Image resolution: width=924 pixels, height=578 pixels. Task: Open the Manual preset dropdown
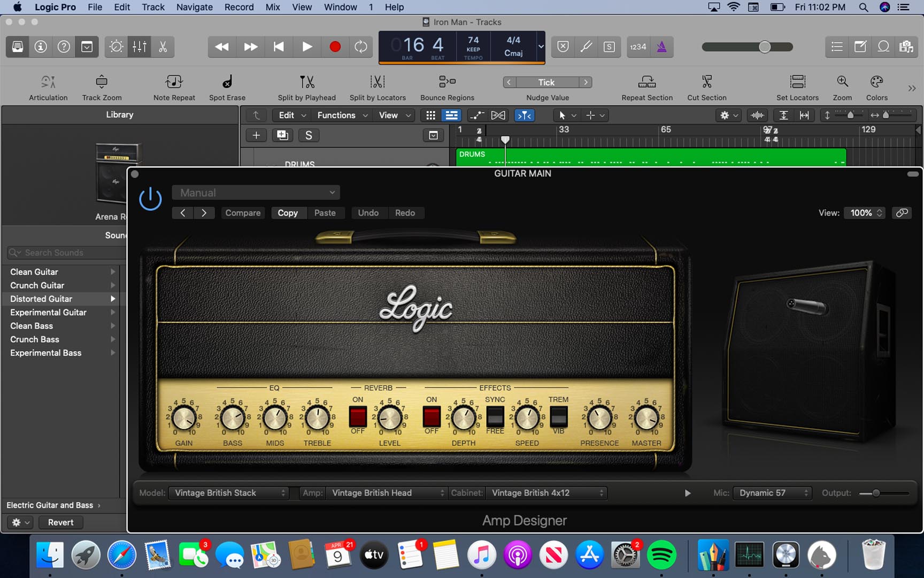tap(256, 193)
